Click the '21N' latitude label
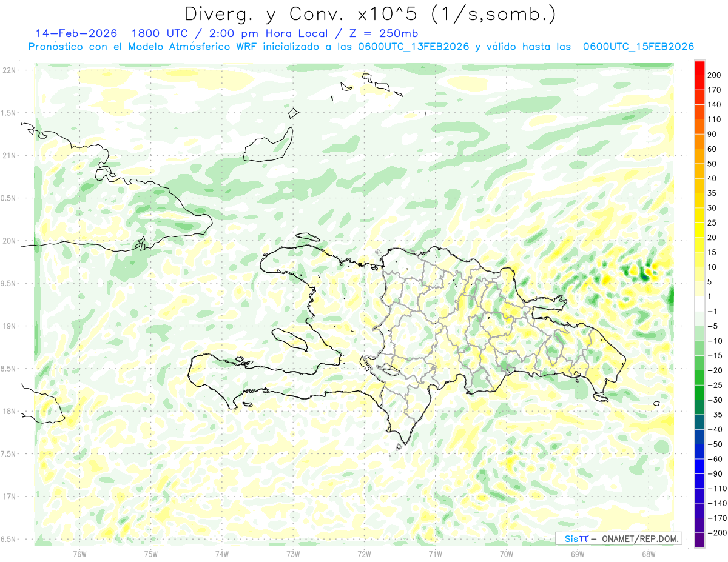Image resolution: width=728 pixels, height=562 pixels. [8, 155]
